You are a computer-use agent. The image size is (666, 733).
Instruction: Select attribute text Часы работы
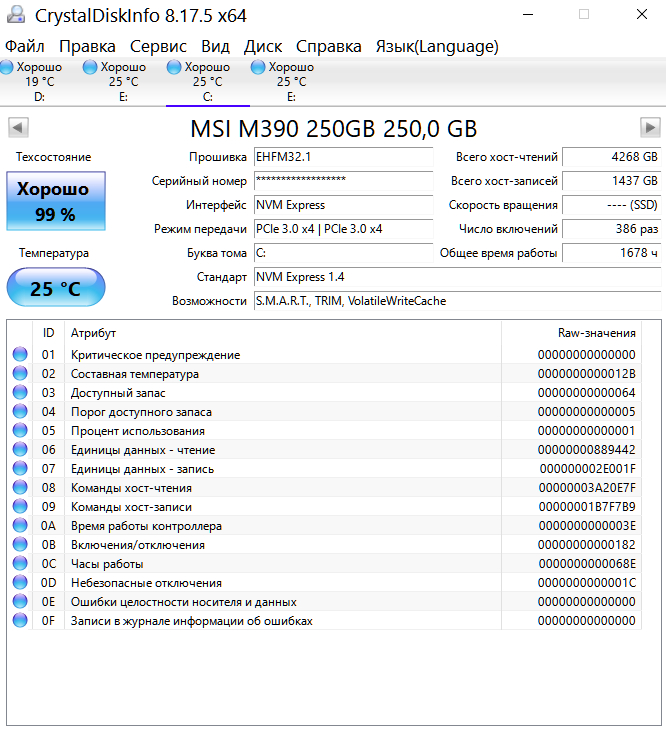(x=107, y=564)
